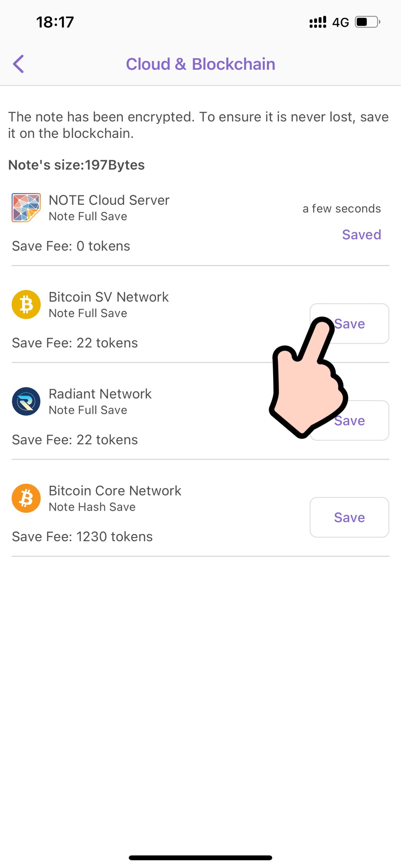This screenshot has height=868, width=401.
Task: Tap the Cloud & Blockchain title
Action: [200, 64]
